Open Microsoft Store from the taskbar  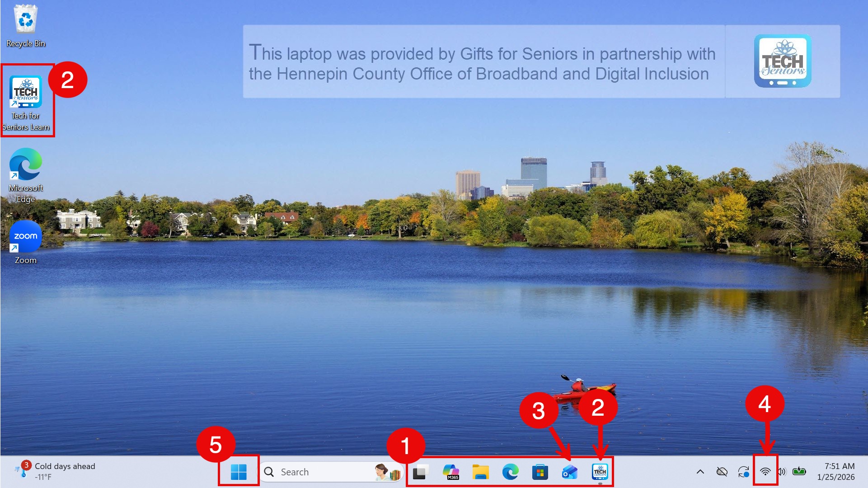pos(540,472)
